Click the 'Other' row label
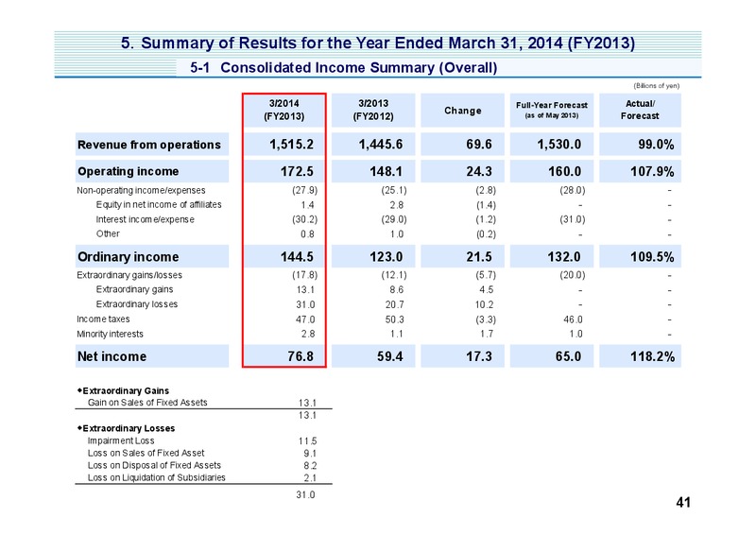 108,233
